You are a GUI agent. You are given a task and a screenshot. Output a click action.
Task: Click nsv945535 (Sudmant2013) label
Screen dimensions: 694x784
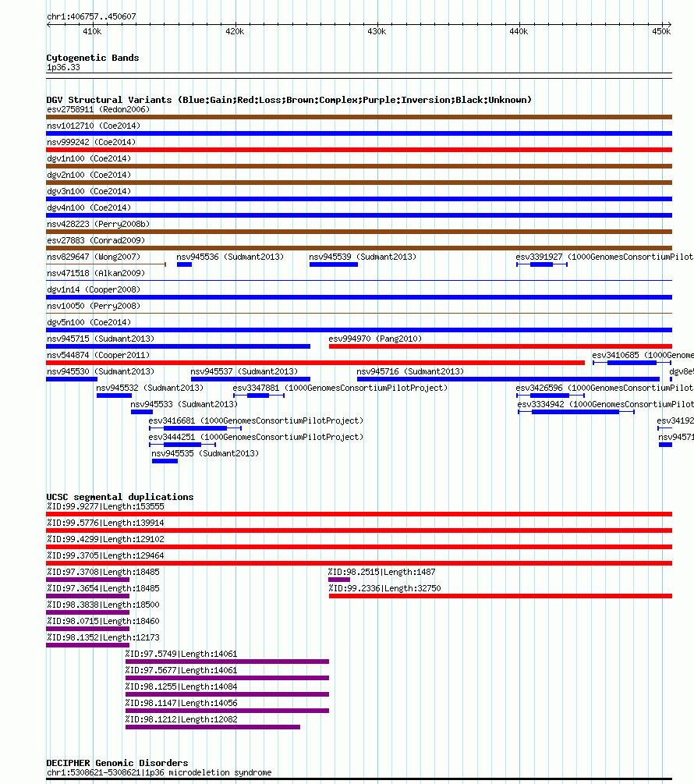(x=205, y=454)
